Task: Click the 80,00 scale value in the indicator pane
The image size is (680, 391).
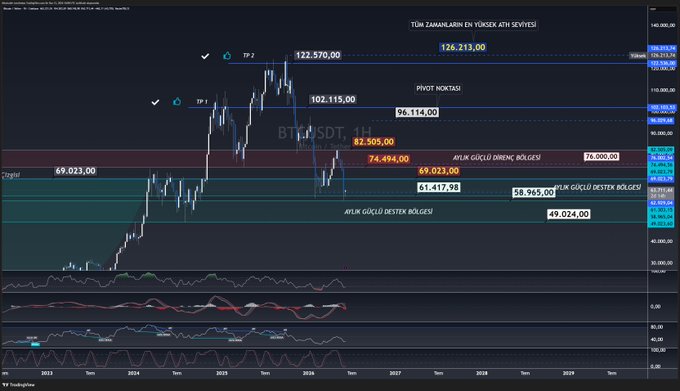Action: 657,327
